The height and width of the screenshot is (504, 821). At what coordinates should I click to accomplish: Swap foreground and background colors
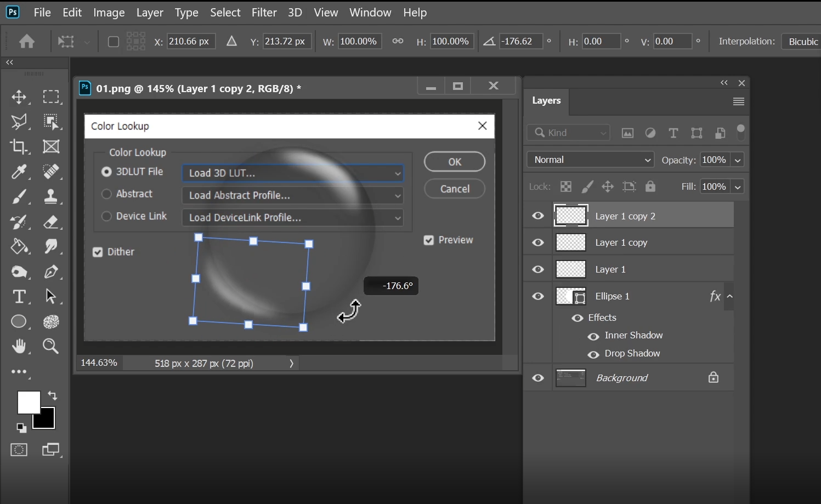point(53,395)
